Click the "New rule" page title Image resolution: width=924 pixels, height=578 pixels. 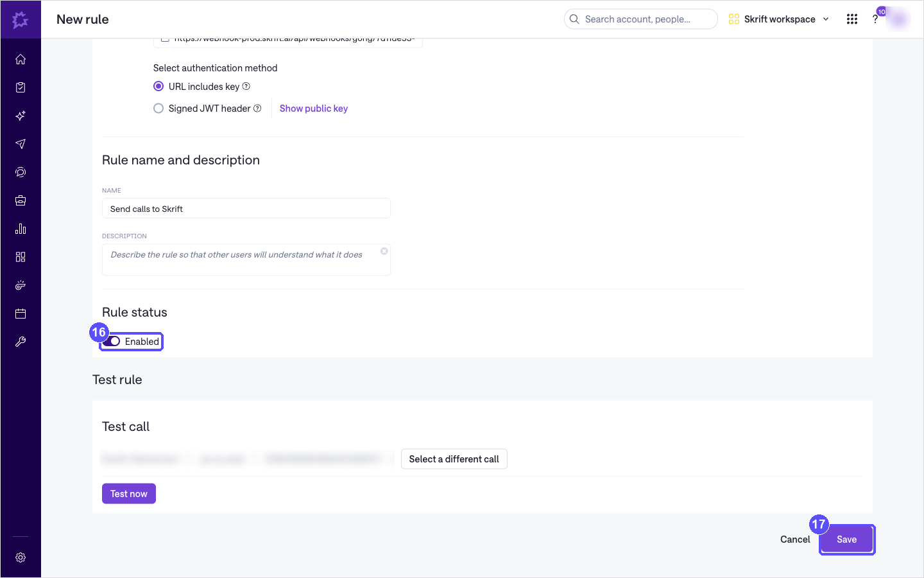(x=83, y=19)
